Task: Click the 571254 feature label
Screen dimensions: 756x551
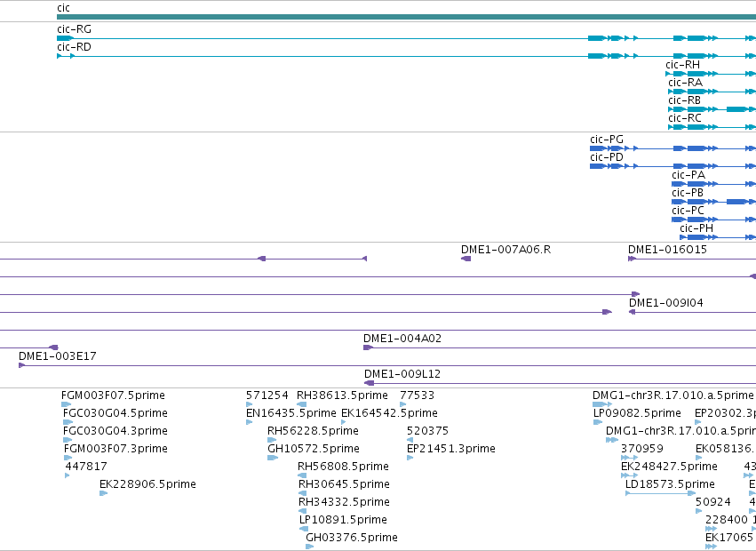Action: [x=267, y=395]
